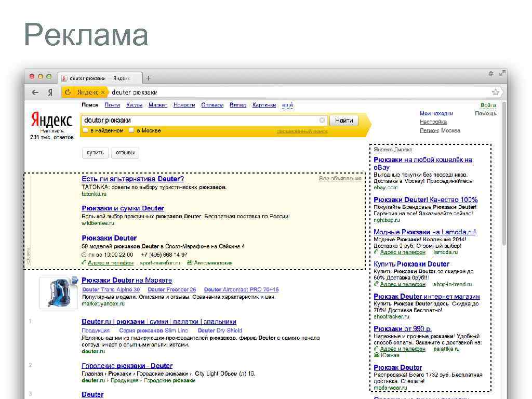Open a new browser tab with plus icon
Screen dimensions: 532x399
149,78
